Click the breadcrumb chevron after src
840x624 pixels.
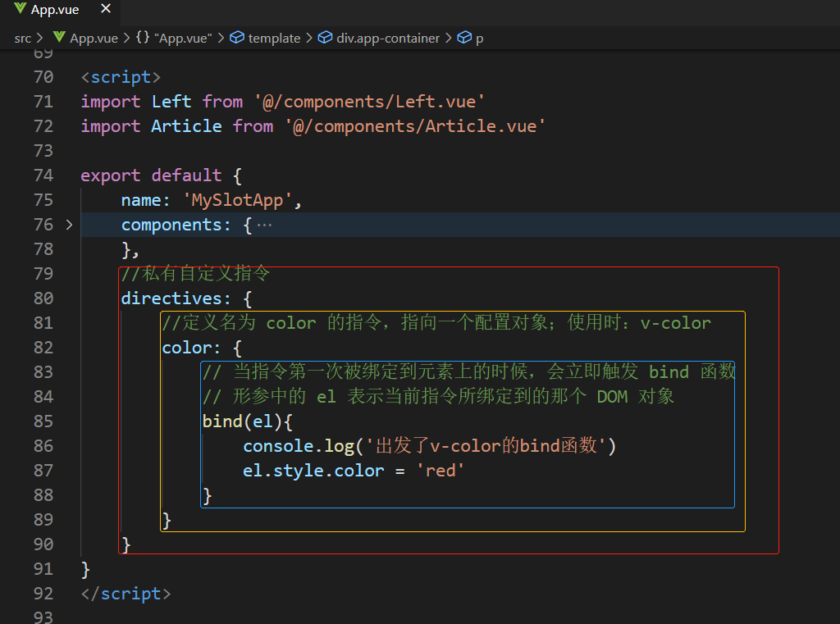click(39, 38)
